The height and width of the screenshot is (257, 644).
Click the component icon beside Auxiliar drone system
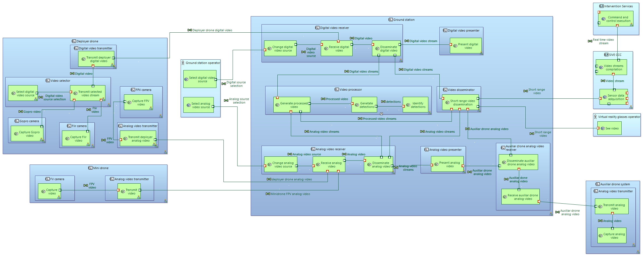(598, 184)
